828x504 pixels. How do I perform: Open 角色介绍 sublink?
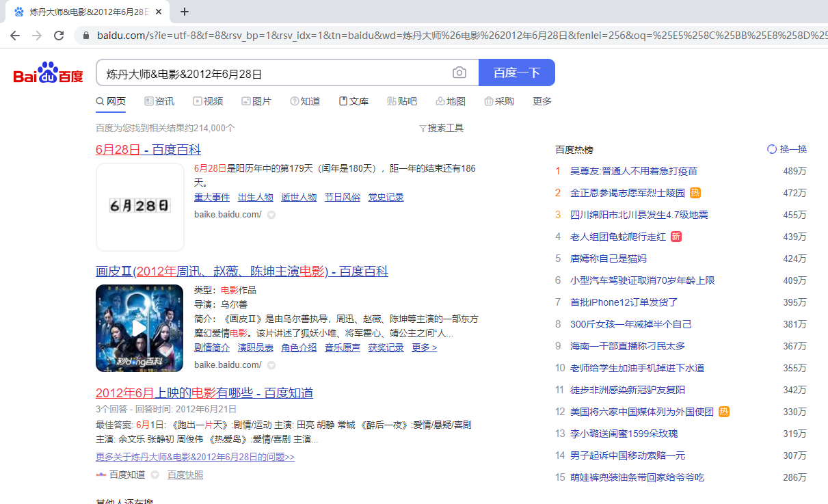click(299, 347)
